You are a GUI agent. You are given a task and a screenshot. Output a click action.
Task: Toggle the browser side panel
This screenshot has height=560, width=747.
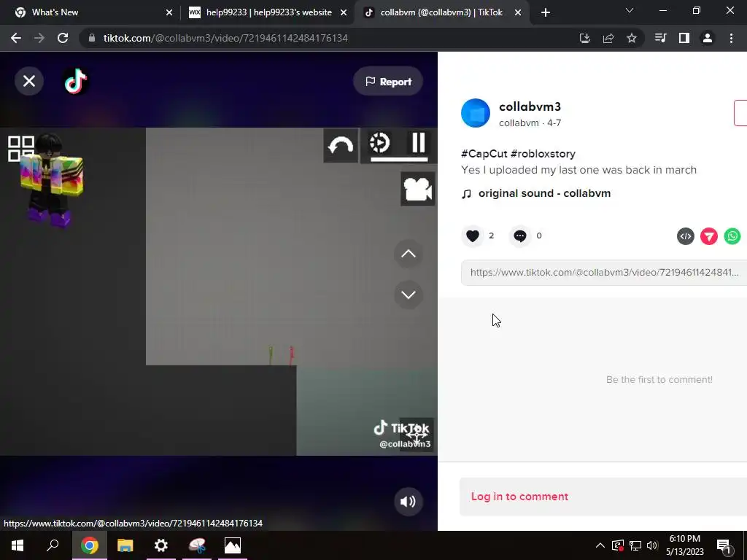tap(684, 38)
